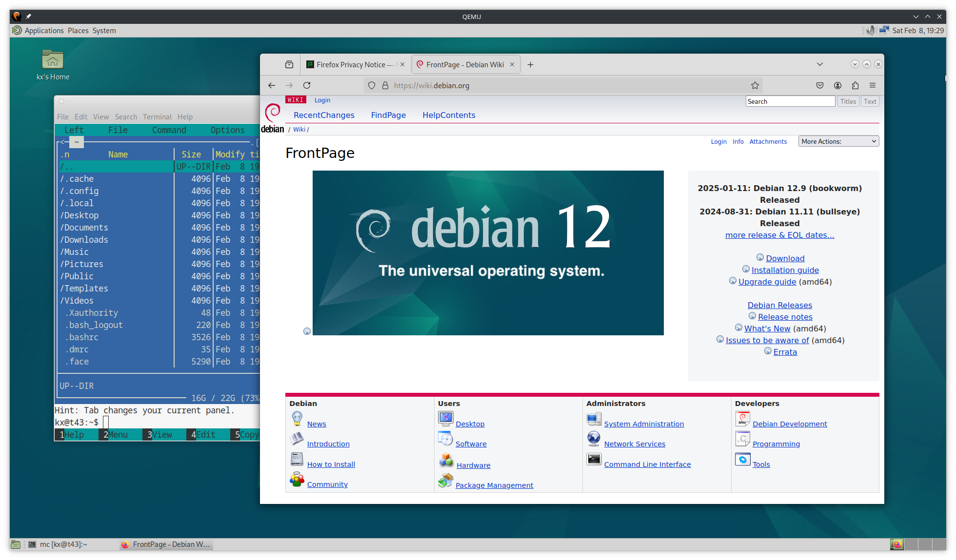This screenshot has height=560, width=956.
Task: Click inside the wiki Search field
Action: click(790, 101)
